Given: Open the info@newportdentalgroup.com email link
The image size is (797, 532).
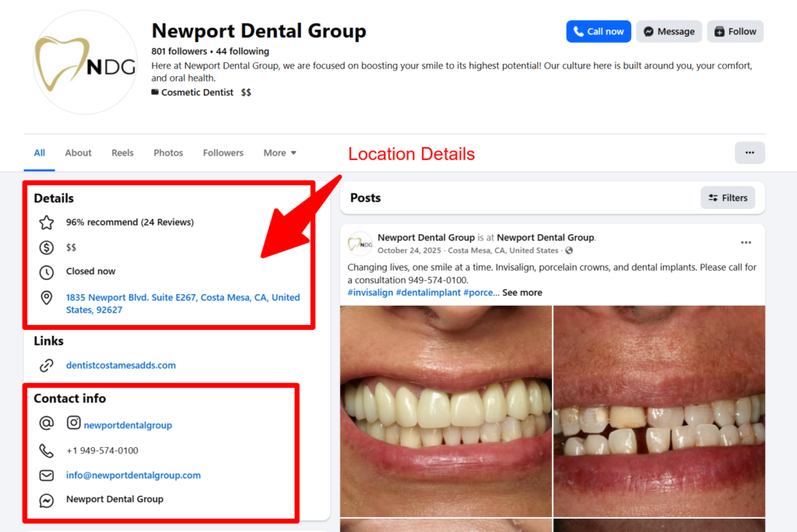Looking at the screenshot, I should click(133, 475).
